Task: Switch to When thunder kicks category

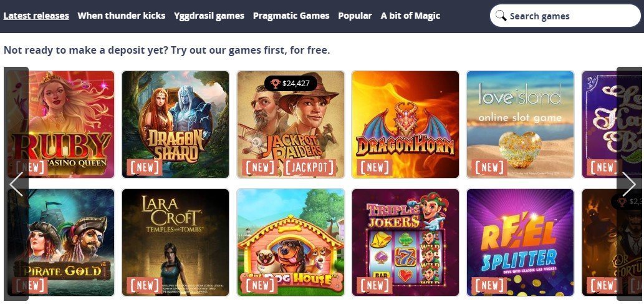Action: (121, 16)
